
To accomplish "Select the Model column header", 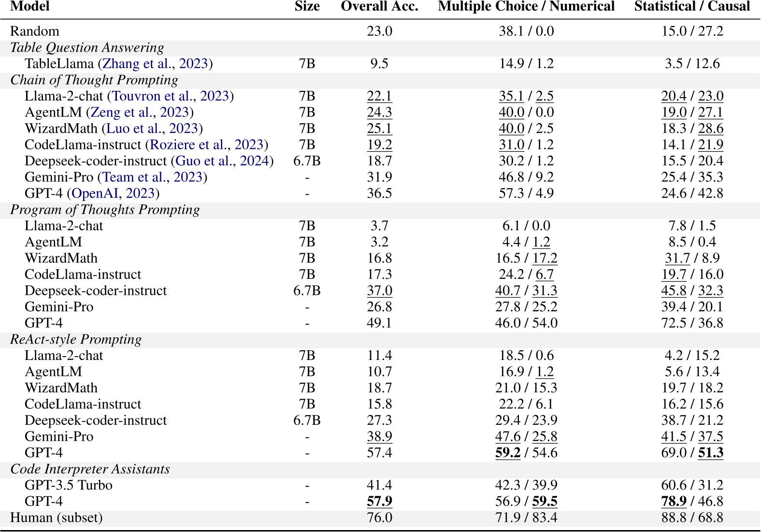I will click(x=30, y=6).
